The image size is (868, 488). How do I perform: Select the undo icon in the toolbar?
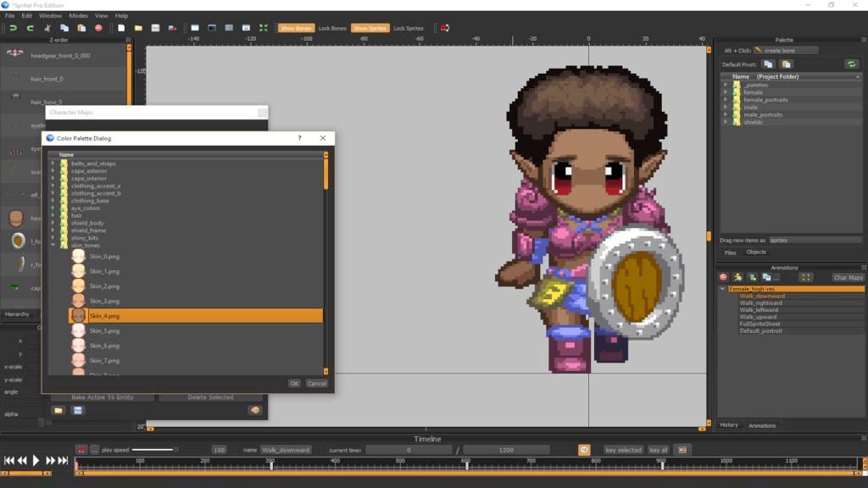pos(14,28)
